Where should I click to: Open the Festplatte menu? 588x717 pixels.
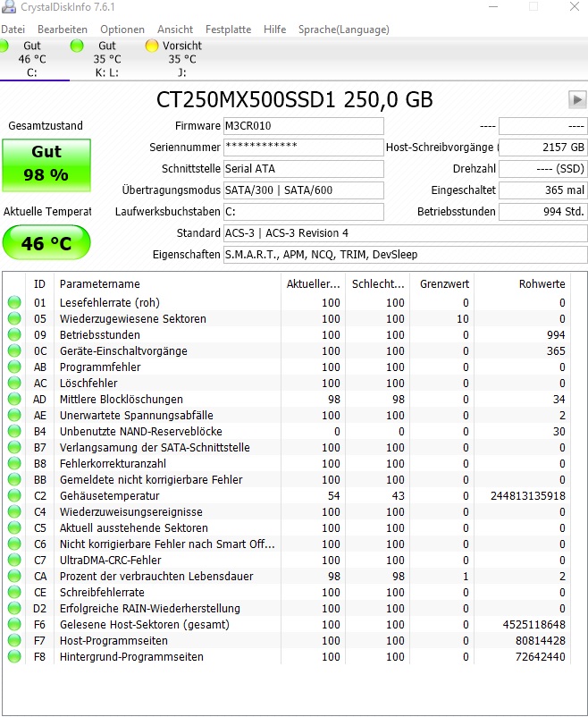pos(228,30)
